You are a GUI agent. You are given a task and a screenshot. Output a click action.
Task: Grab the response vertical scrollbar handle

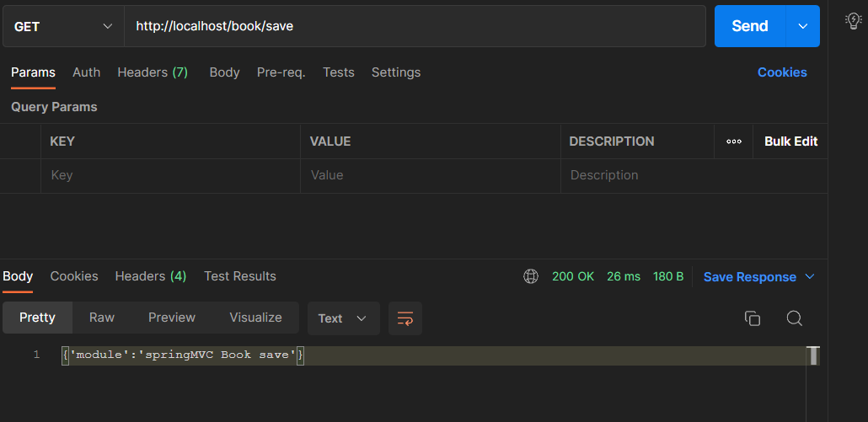pos(814,355)
